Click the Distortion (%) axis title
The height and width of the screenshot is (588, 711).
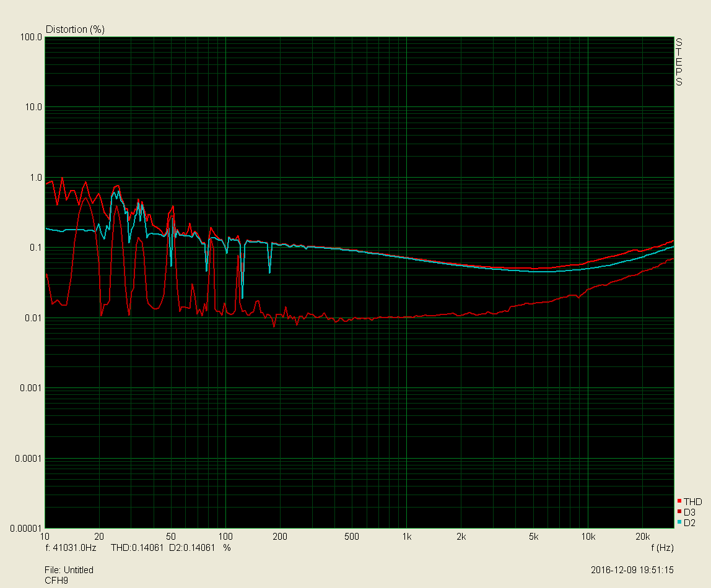pos(76,30)
